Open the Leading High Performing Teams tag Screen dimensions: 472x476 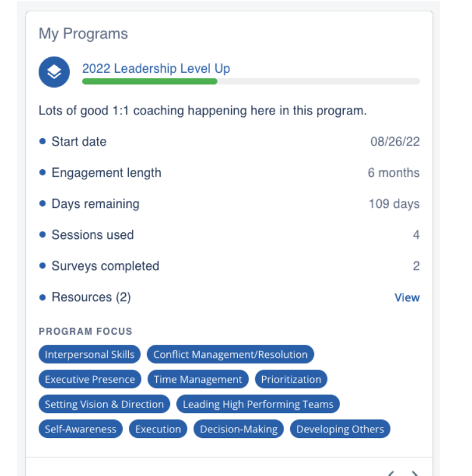258,404
